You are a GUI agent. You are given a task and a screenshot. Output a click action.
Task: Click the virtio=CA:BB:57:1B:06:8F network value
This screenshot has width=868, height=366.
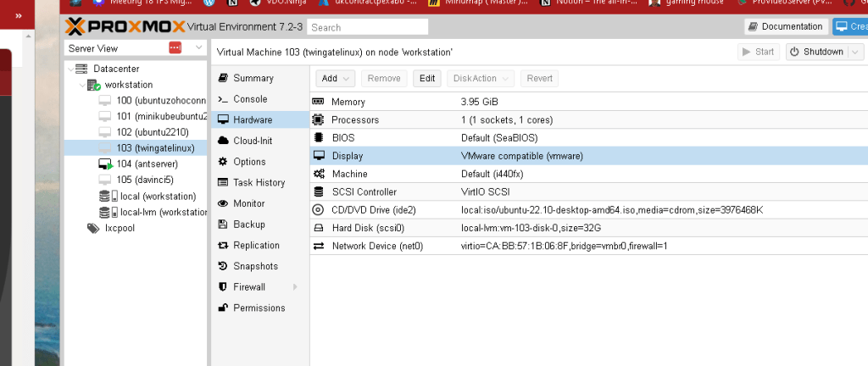[564, 246]
